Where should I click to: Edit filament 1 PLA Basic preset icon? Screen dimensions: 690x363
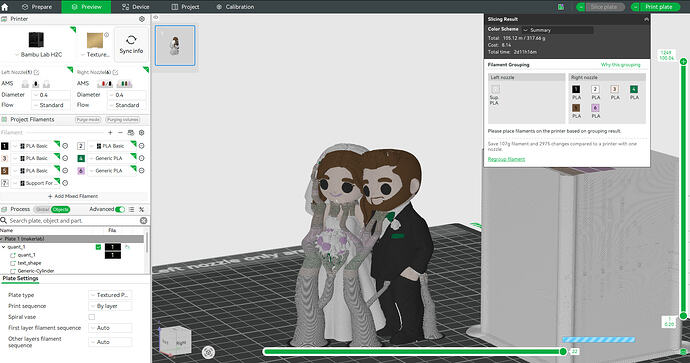65,146
